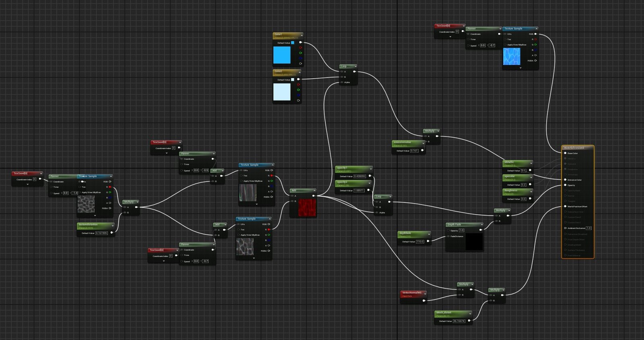The height and width of the screenshot is (340, 644).
Task: Expand the VertexNormalWS node chevron
Action: click(425, 293)
